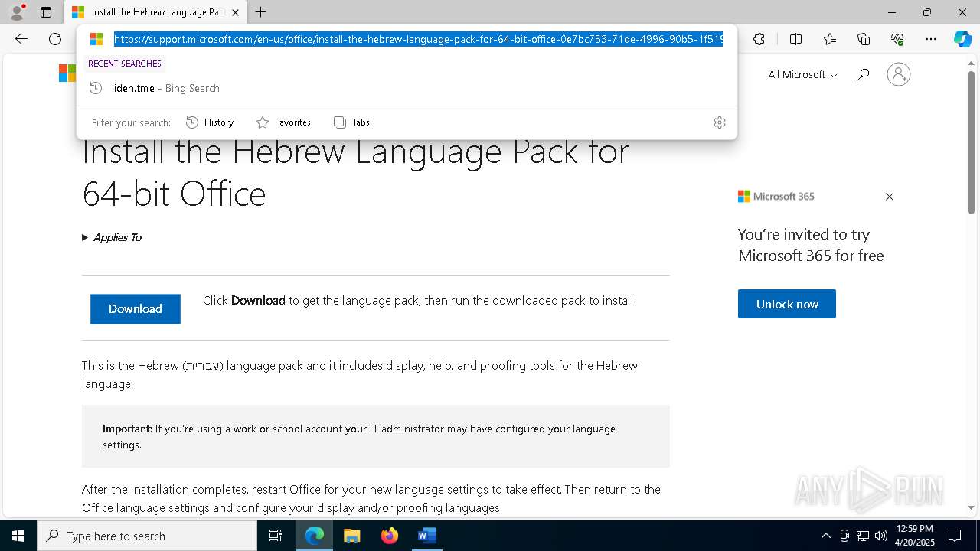Toggle Split screen view

point(795,39)
